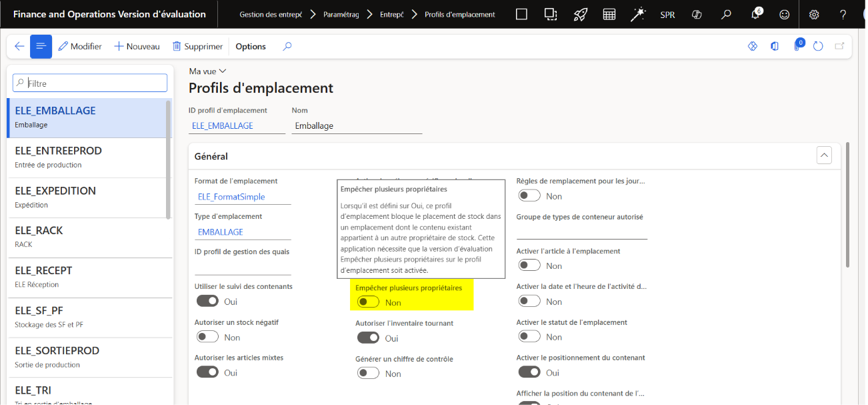Open the table grid icon in top bar
Image resolution: width=868 pixels, height=405 pixels.
click(x=609, y=15)
